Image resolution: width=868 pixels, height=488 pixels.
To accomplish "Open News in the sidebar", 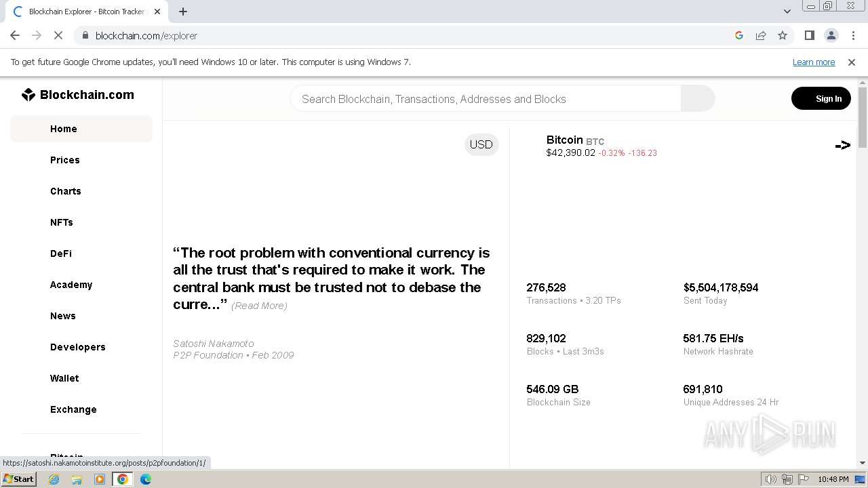I will point(63,316).
